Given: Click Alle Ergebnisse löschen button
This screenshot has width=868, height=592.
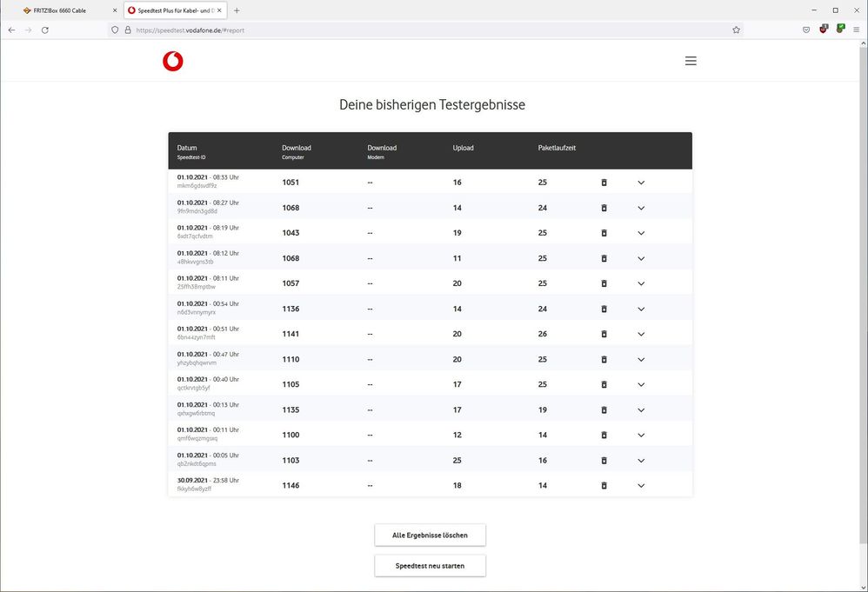Looking at the screenshot, I should [x=431, y=535].
